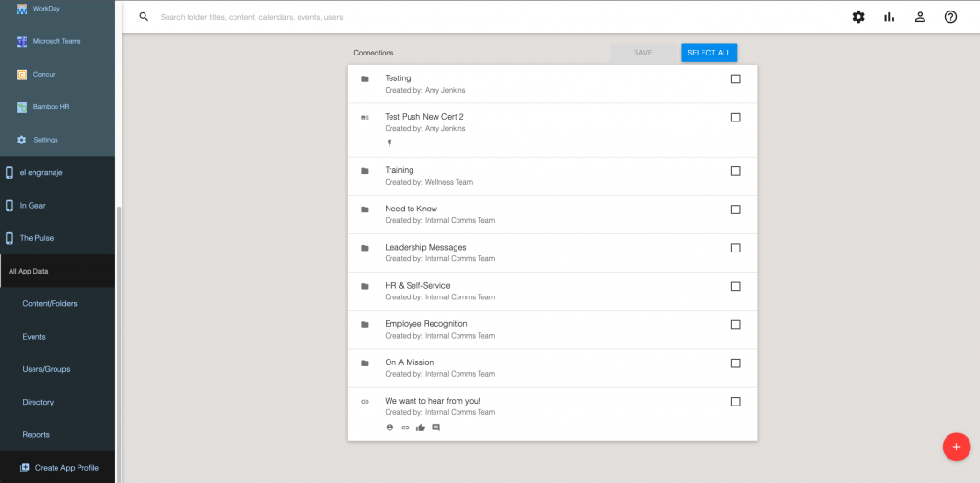Click the On A Mission title
The width and height of the screenshot is (980, 483).
[x=410, y=362]
